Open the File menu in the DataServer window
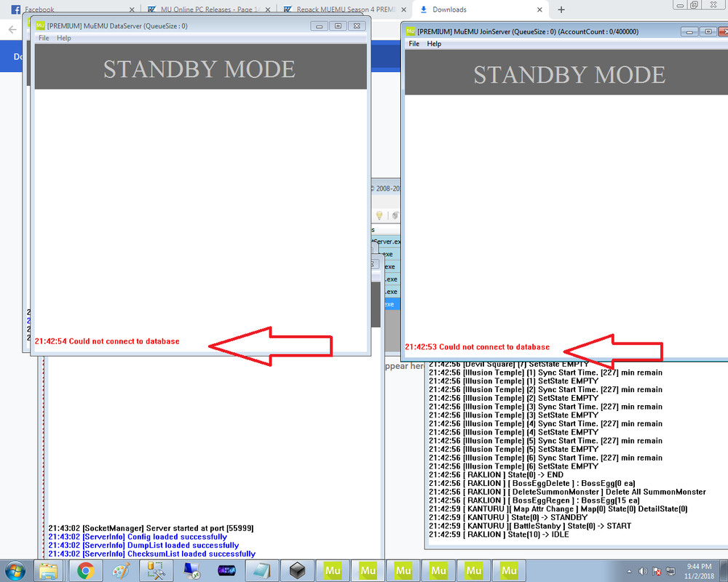The height and width of the screenshot is (582, 728). coord(44,38)
